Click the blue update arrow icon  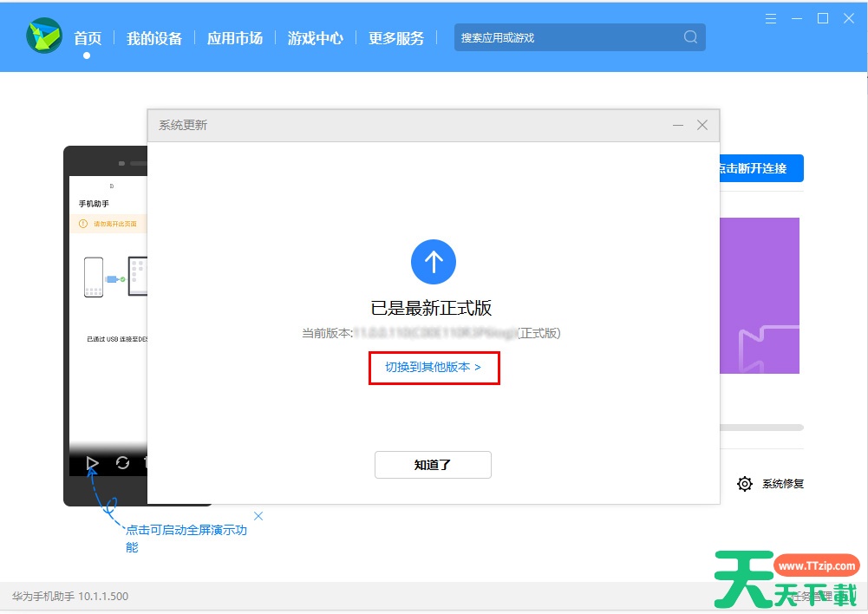pyautogui.click(x=433, y=262)
